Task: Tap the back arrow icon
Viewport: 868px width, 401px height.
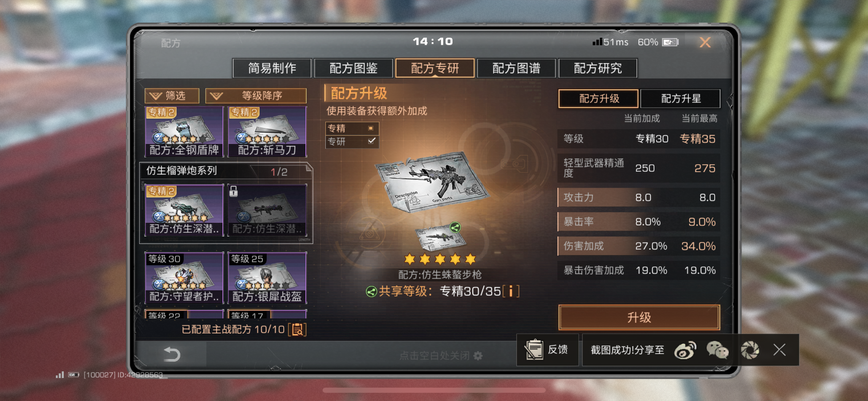Action: pos(172,354)
